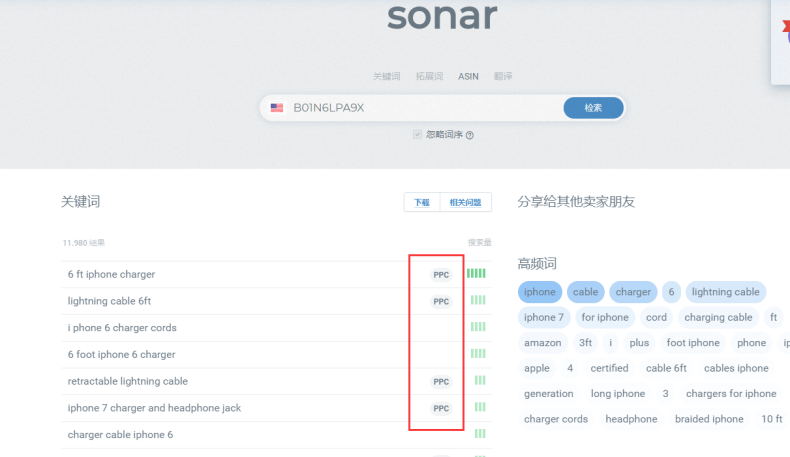Switch to the 关键词 search tab
The height and width of the screenshot is (457, 790).
pos(386,76)
